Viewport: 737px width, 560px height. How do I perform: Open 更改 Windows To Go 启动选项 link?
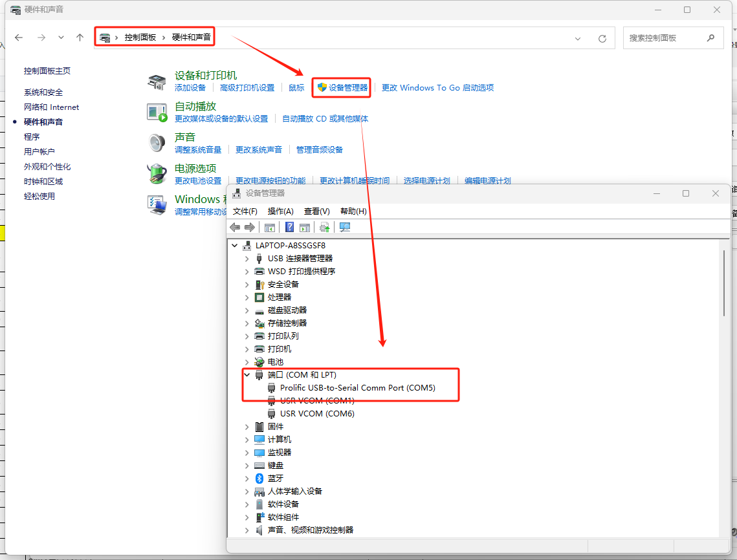437,88
